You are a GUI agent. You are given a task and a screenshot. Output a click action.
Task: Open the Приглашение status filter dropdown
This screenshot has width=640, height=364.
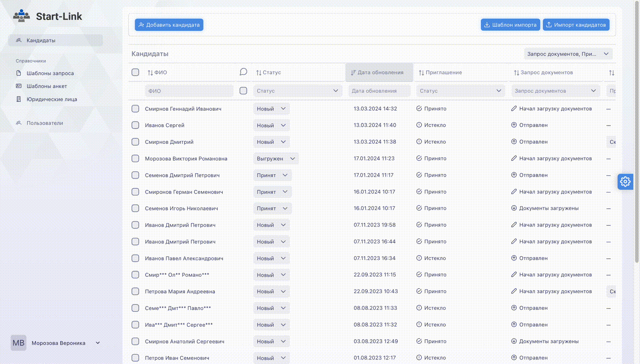point(460,91)
